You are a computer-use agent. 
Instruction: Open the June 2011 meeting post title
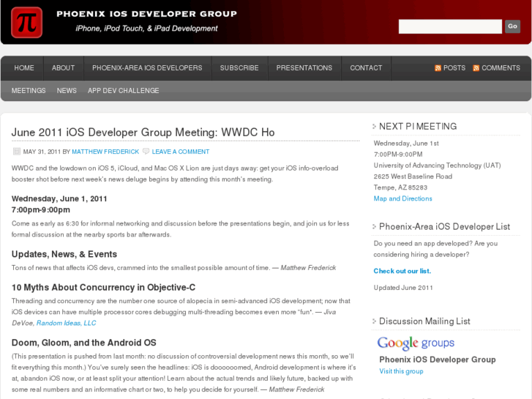[143, 132]
